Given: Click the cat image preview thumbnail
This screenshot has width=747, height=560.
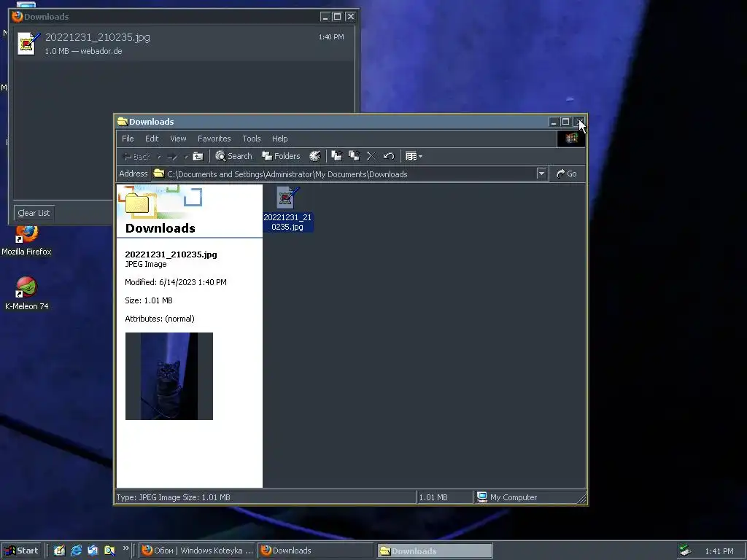Looking at the screenshot, I should coord(169,376).
